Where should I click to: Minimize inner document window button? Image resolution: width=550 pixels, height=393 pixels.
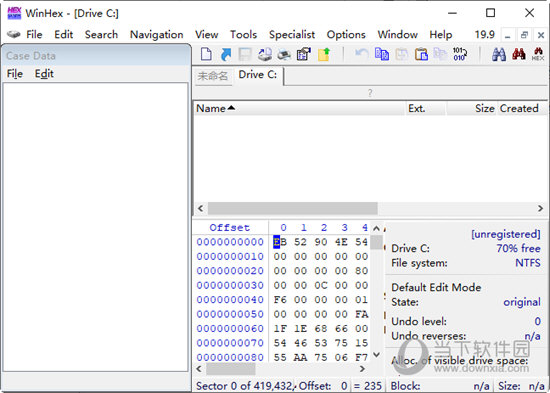pyautogui.click(x=507, y=35)
